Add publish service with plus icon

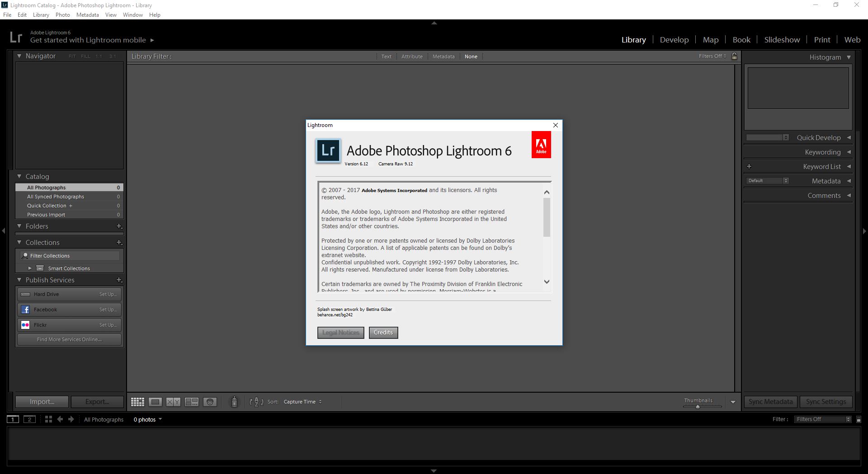119,280
